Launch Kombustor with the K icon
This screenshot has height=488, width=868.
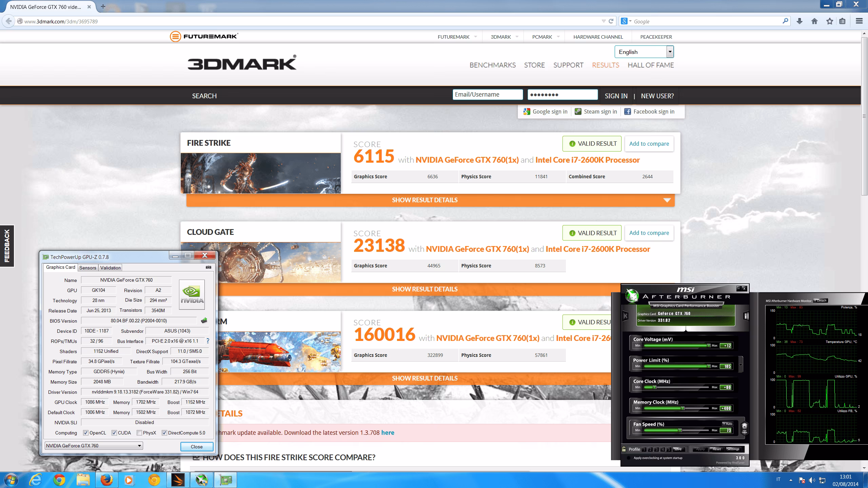click(x=626, y=316)
